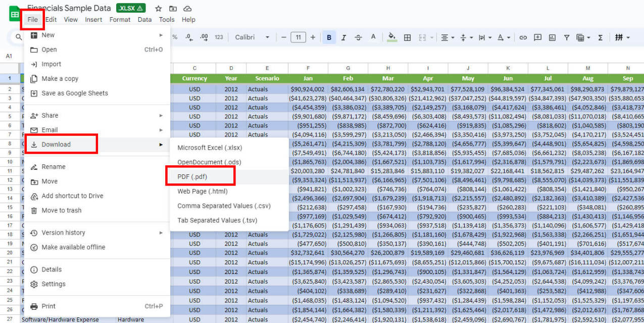This screenshot has height=323, width=644.
Task: Open the 123 number format menu
Action: click(219, 37)
